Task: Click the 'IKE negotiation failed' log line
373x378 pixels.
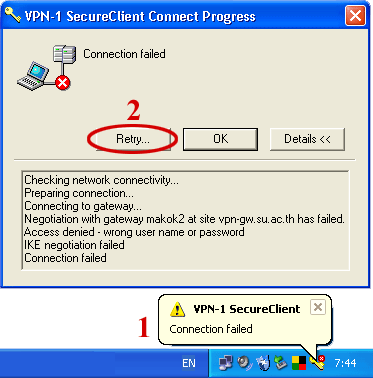Action: [x=74, y=245]
